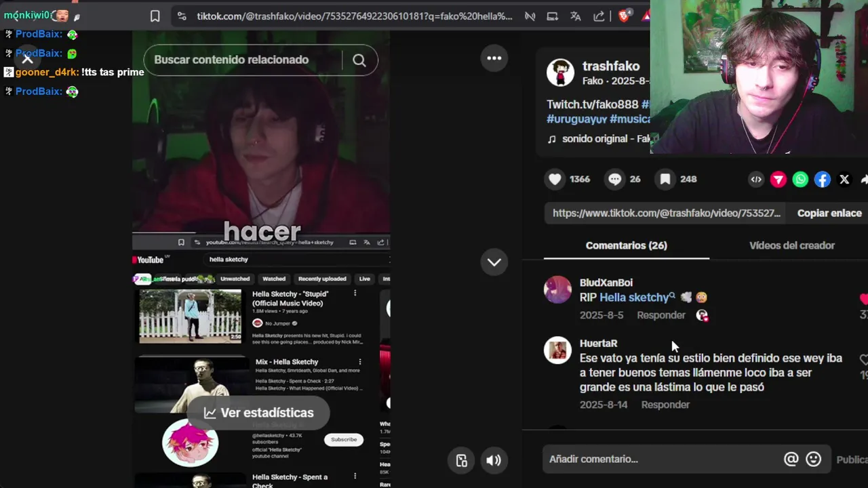
Task: Click the Hella sketchy search link in comment
Action: point(637,298)
